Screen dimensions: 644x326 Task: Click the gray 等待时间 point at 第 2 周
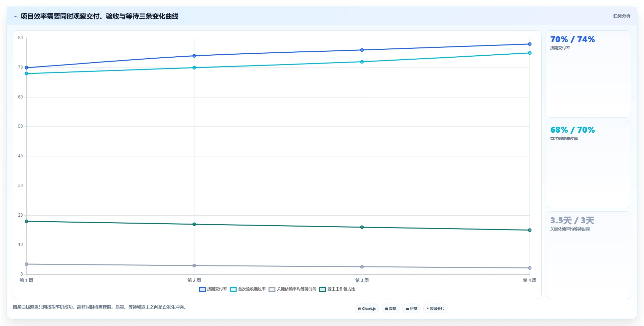click(194, 266)
